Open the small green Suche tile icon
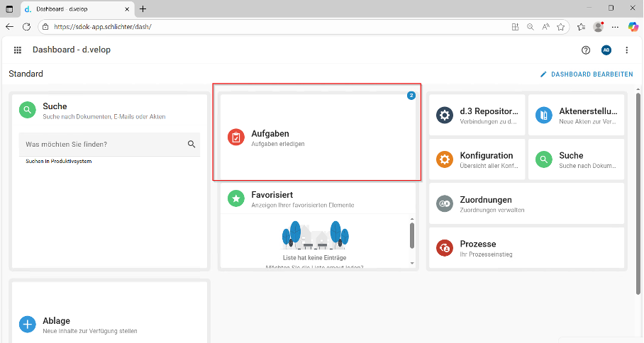Viewport: 644px width, 343px height. tap(544, 159)
